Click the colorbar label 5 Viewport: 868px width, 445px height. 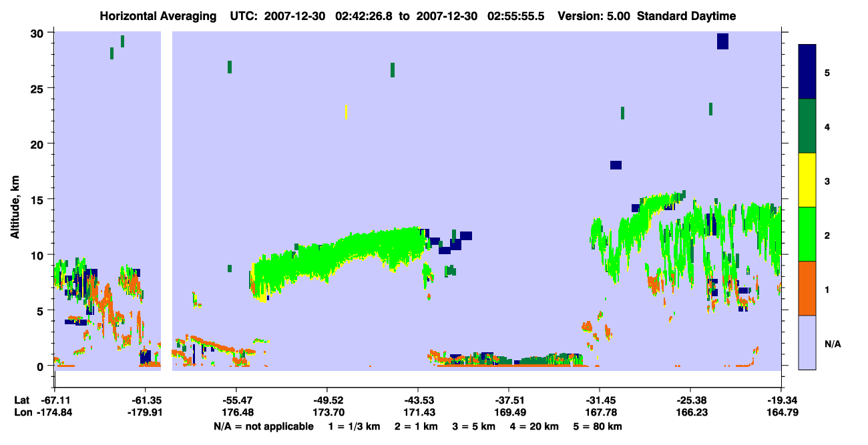pyautogui.click(x=827, y=73)
